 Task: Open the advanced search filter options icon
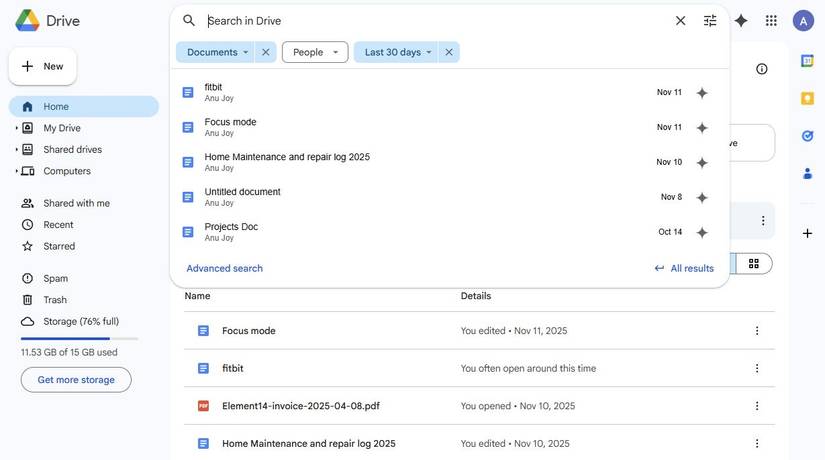coord(710,21)
